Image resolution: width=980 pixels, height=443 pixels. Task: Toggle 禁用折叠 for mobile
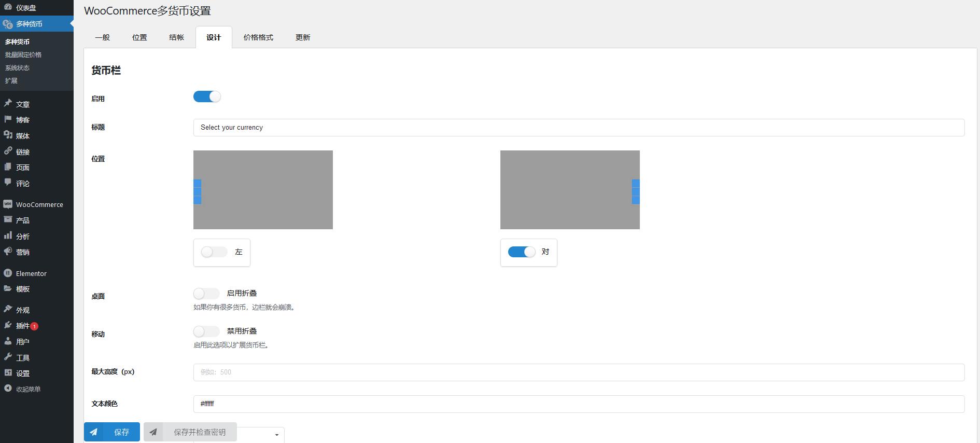tap(206, 331)
